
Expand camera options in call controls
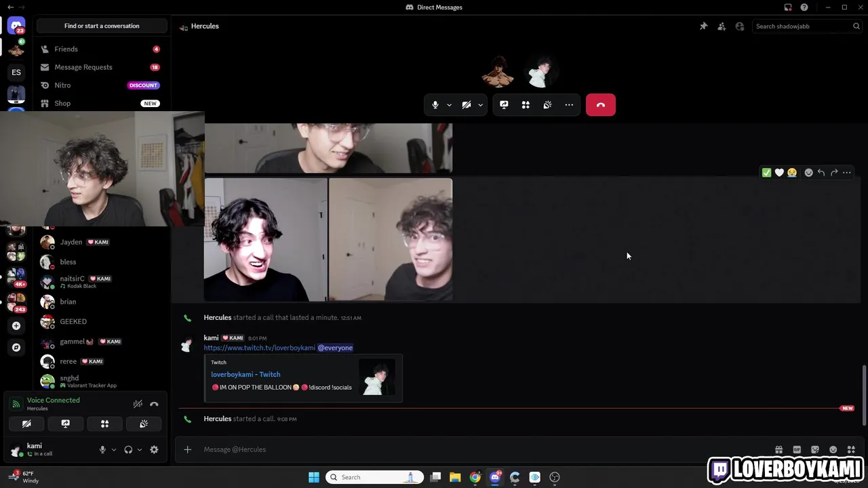click(x=480, y=105)
